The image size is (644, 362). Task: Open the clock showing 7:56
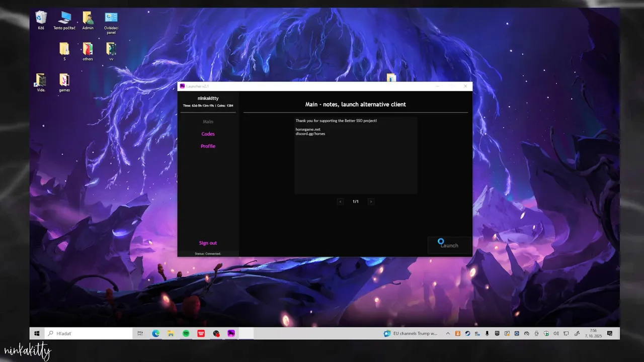pos(593,333)
